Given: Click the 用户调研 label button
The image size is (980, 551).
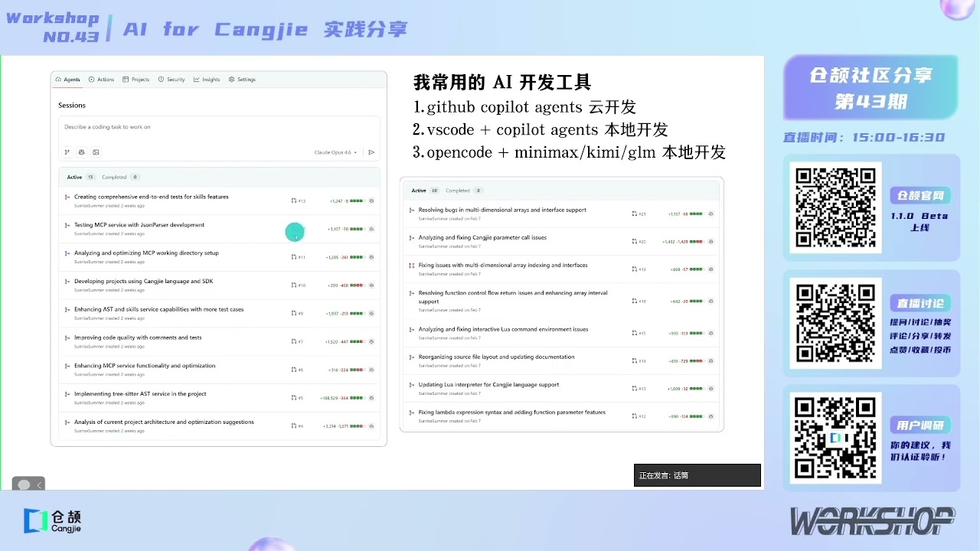Looking at the screenshot, I should pos(921,425).
